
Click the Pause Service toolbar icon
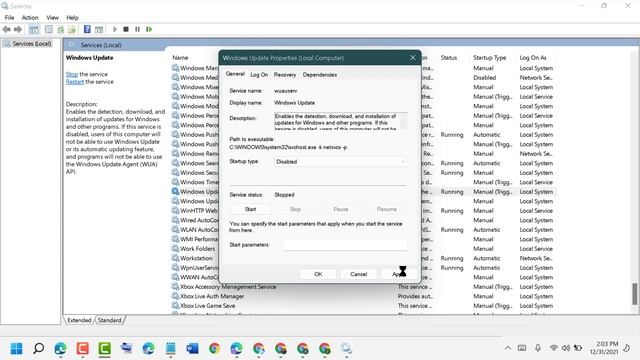[x=138, y=29]
